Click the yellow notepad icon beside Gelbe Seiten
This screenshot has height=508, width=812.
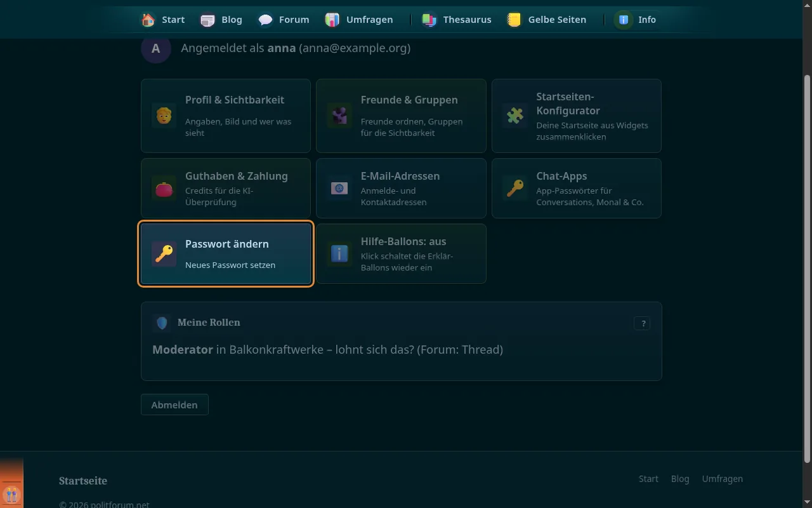[514, 20]
